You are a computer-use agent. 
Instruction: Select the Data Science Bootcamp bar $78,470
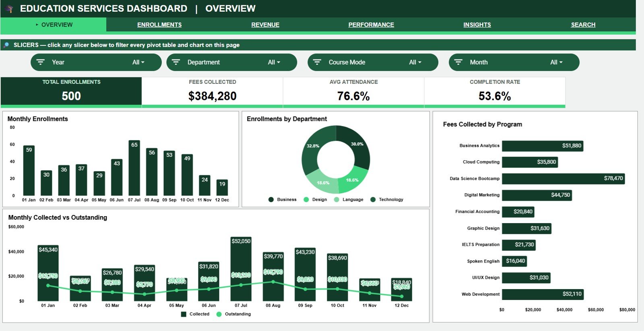pos(563,178)
